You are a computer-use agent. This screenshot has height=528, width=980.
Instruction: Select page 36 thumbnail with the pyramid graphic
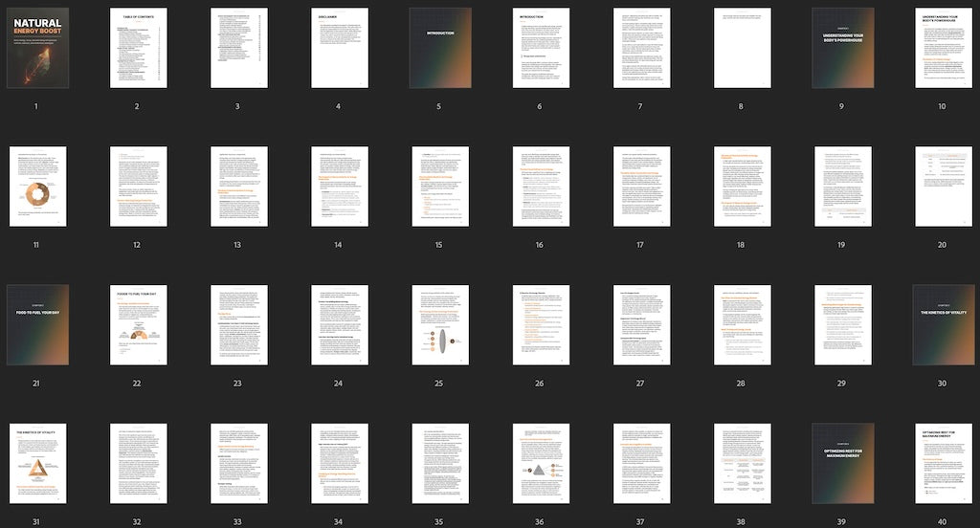click(540, 463)
